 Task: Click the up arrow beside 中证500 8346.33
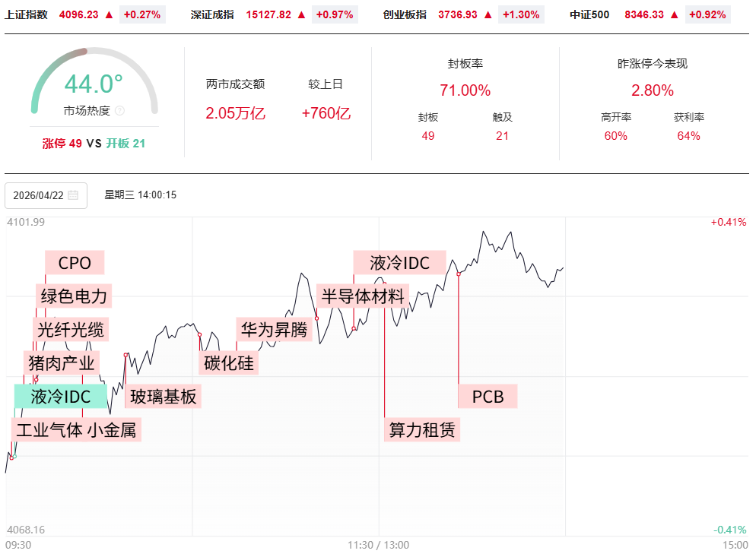(674, 14)
